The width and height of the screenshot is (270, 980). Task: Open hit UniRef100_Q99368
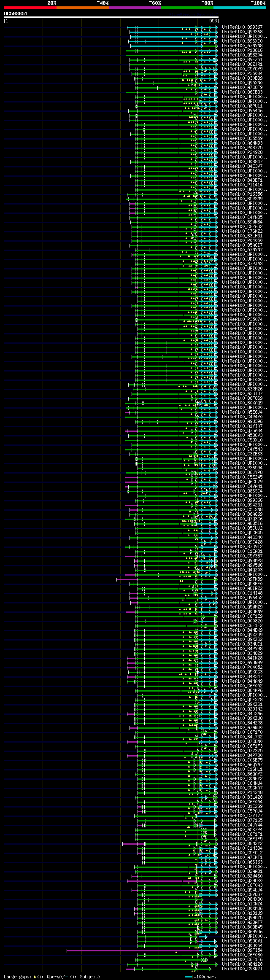[x=242, y=32]
